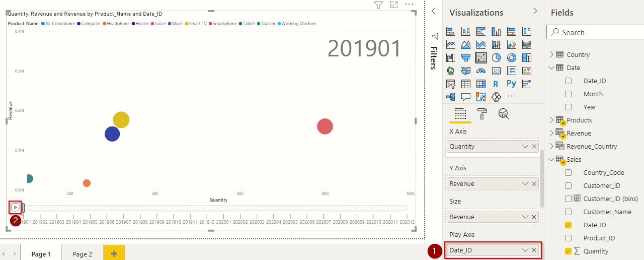
Task: Select the decomposition tree visual
Action: [451, 97]
